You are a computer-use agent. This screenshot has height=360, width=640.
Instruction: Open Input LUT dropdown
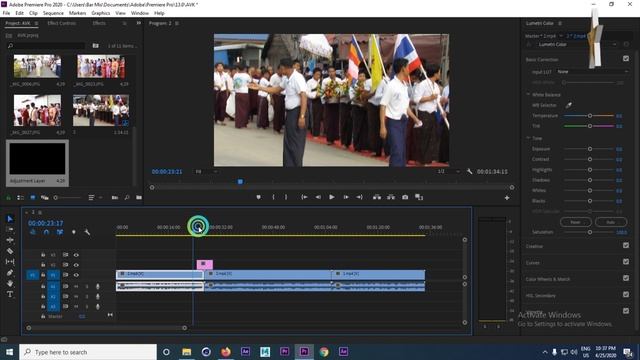592,72
